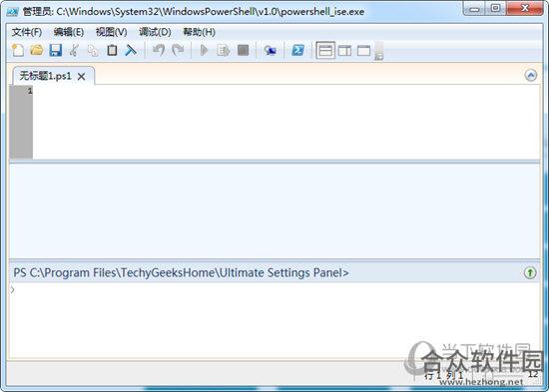Stop execution with the square stop icon

243,50
